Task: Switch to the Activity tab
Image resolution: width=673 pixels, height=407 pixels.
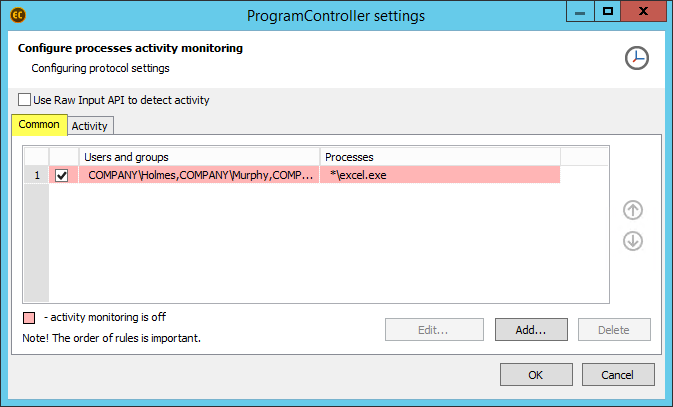Action: 89,126
